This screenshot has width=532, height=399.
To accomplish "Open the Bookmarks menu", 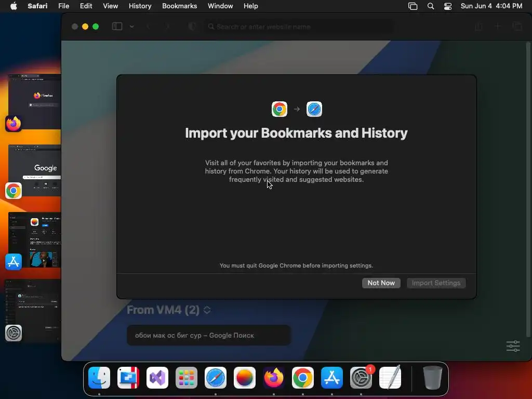I will 179,6.
